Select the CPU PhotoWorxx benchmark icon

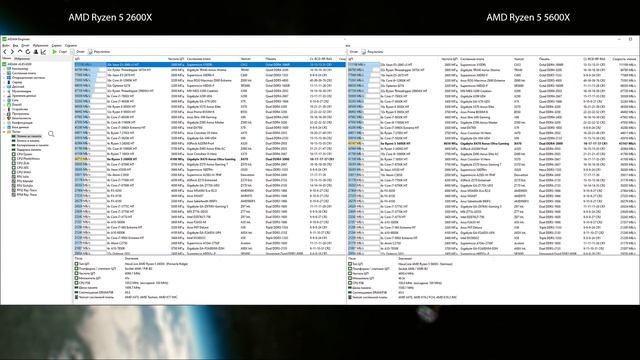(x=13, y=159)
